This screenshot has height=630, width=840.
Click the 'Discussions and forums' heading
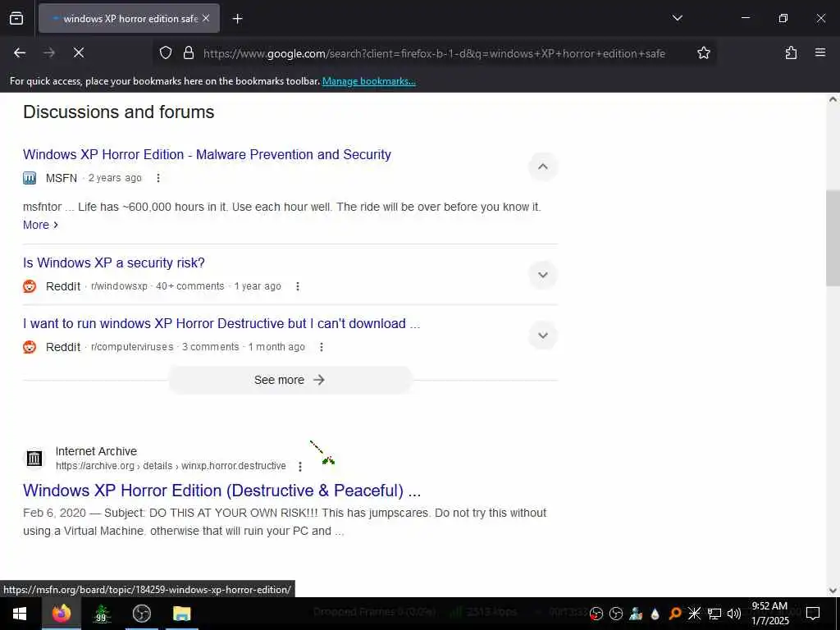click(x=118, y=112)
